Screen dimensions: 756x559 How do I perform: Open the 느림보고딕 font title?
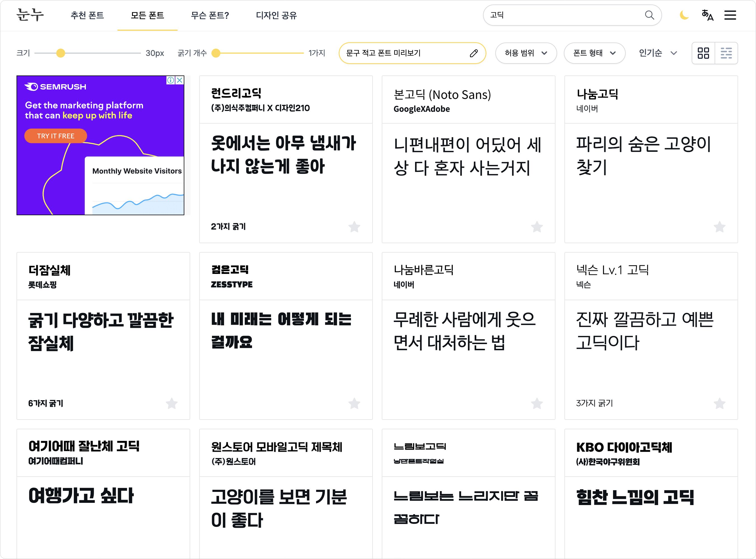420,447
